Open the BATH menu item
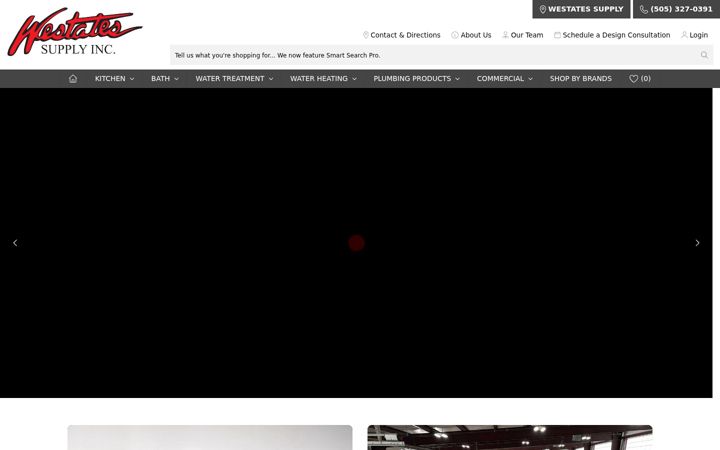The height and width of the screenshot is (450, 720). (160, 79)
